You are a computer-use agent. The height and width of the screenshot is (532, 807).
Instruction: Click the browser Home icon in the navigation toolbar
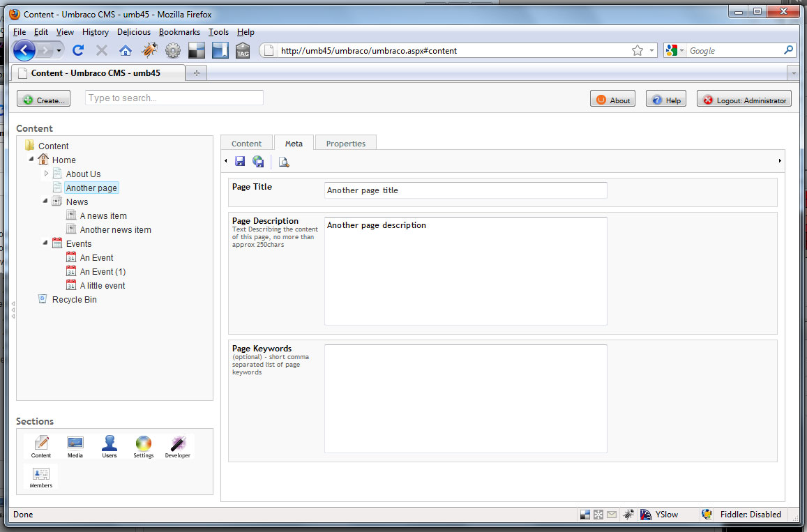125,50
